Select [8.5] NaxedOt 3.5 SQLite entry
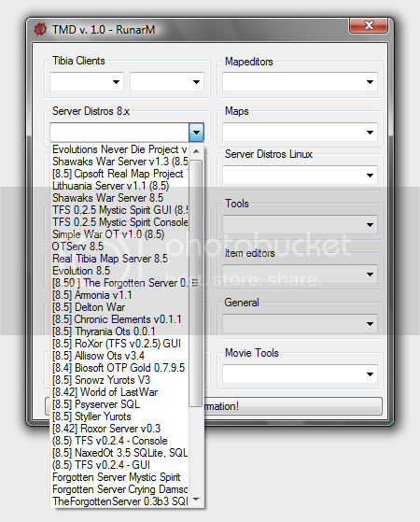This screenshot has width=420, height=522. pyautogui.click(x=119, y=453)
